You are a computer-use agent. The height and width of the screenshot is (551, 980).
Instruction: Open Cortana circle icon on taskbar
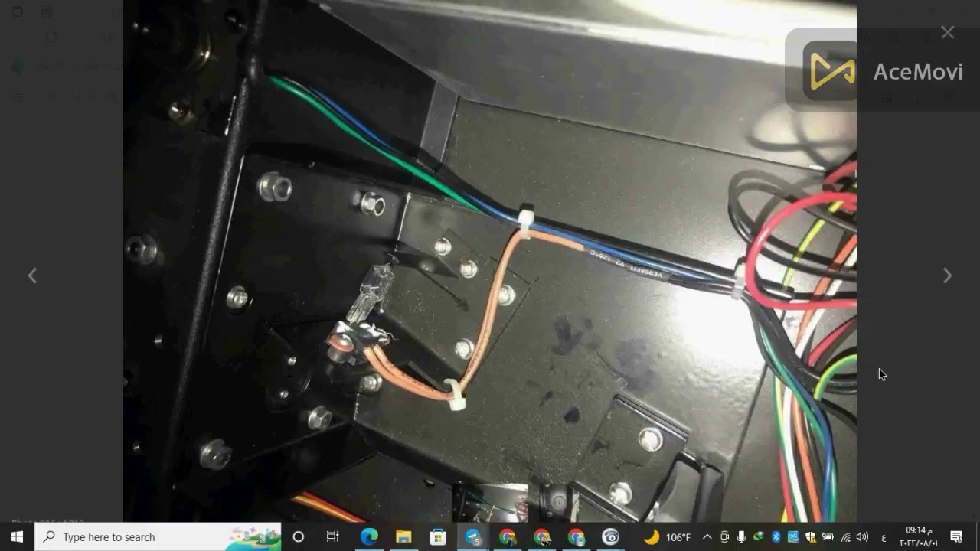(299, 536)
